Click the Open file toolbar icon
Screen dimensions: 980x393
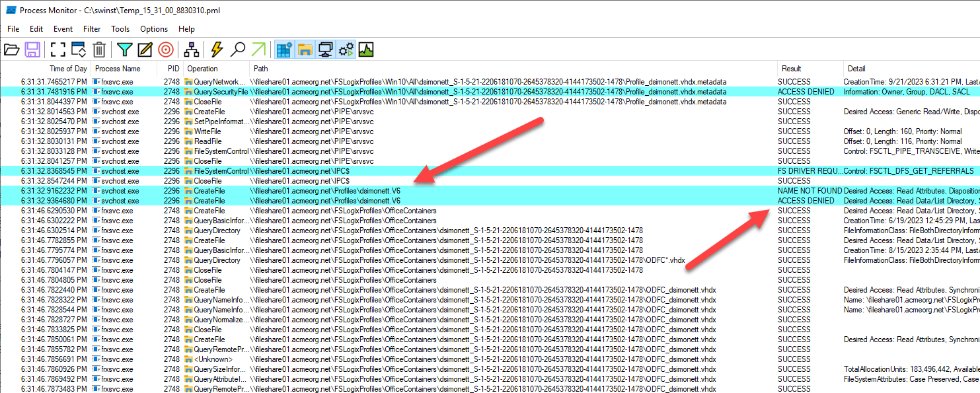click(11, 49)
